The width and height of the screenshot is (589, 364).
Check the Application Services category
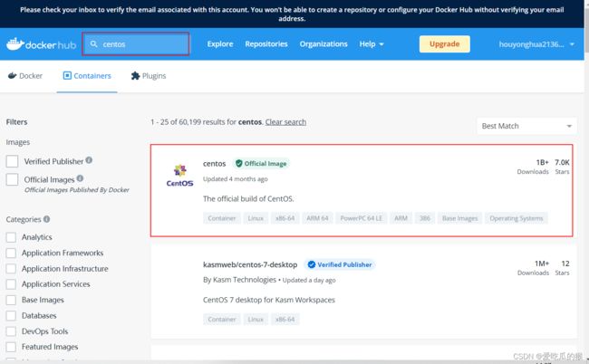[x=11, y=284]
